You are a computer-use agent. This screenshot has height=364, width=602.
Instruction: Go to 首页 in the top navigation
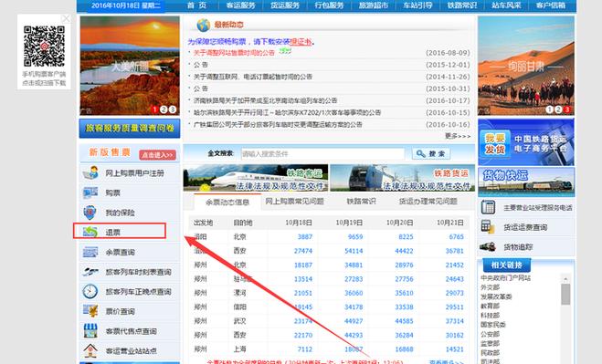coord(196,5)
